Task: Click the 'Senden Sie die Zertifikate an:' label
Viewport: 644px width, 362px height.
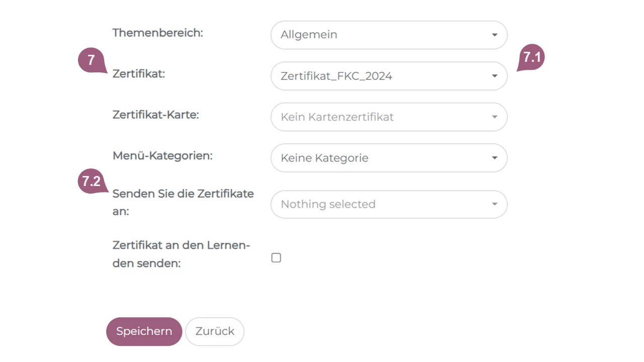Action: (x=183, y=202)
